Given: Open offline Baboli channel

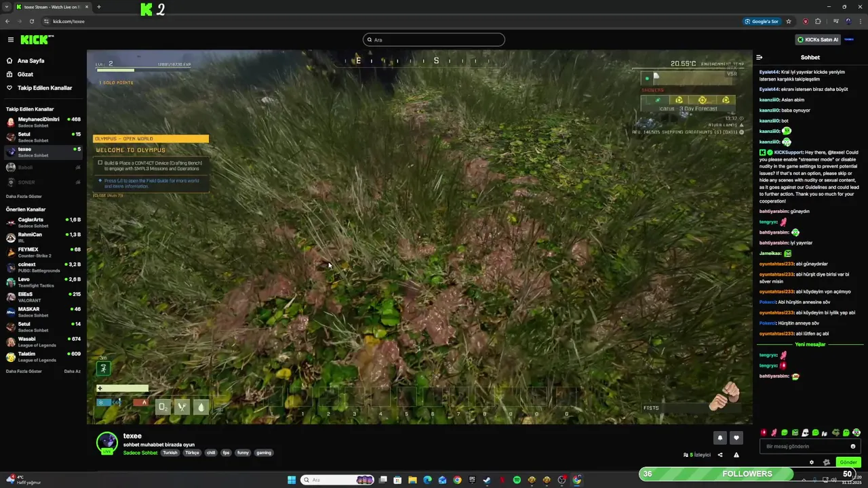Looking at the screenshot, I should 43,167.
